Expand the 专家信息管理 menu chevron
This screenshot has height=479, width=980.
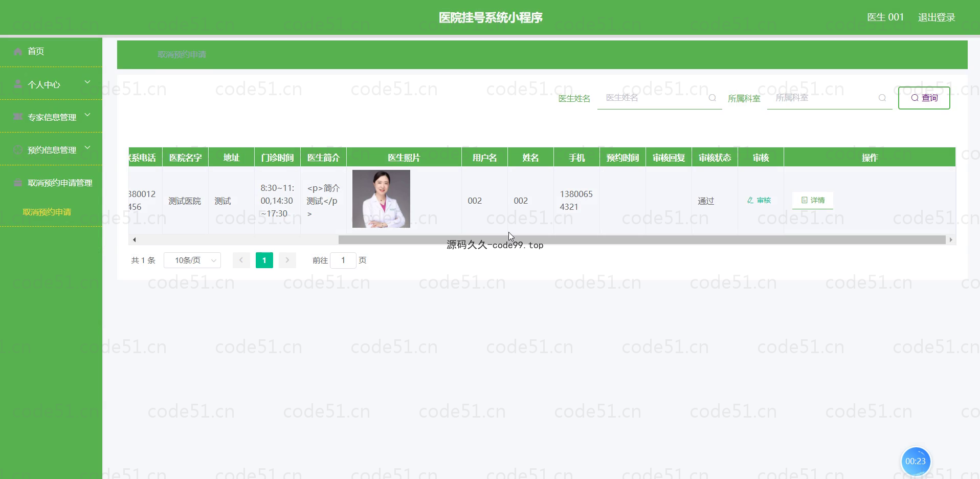(87, 115)
